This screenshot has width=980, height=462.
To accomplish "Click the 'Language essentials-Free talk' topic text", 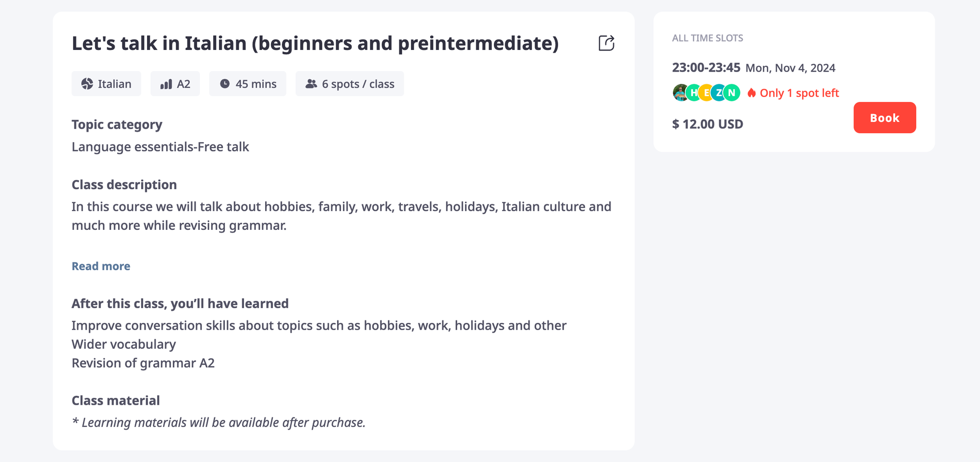I will pos(160,147).
